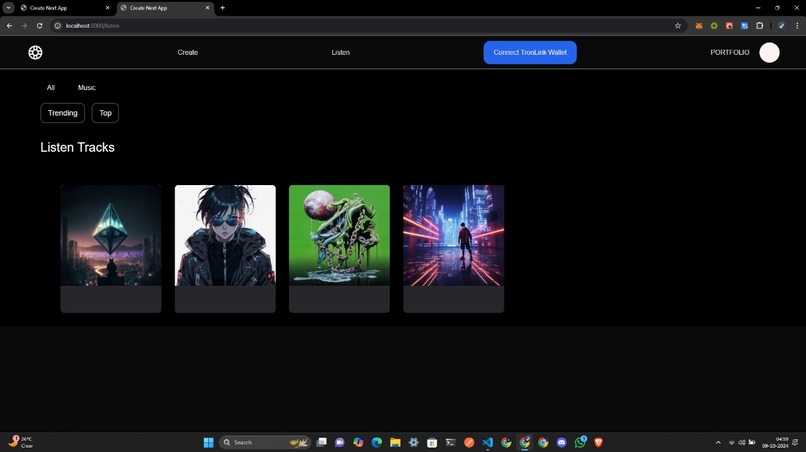Open the Listen page link
Viewport: 806px width, 452px height.
[340, 52]
